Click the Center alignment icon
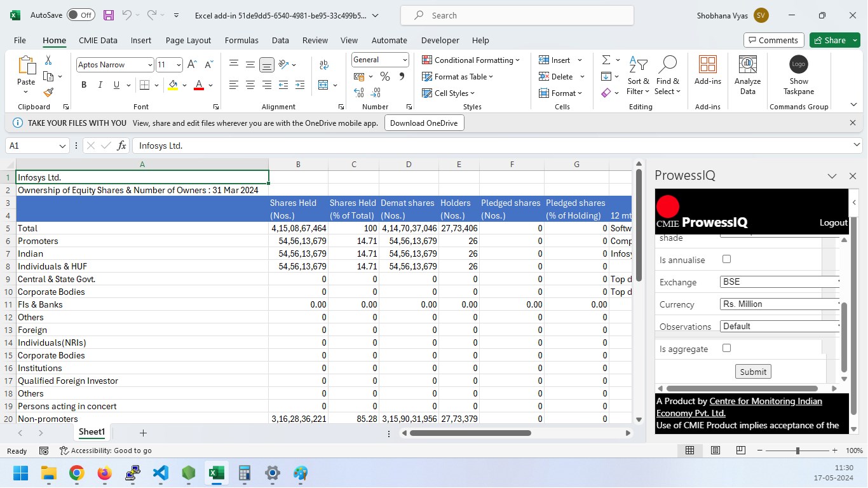Screen dimensions: 868x488 250,85
